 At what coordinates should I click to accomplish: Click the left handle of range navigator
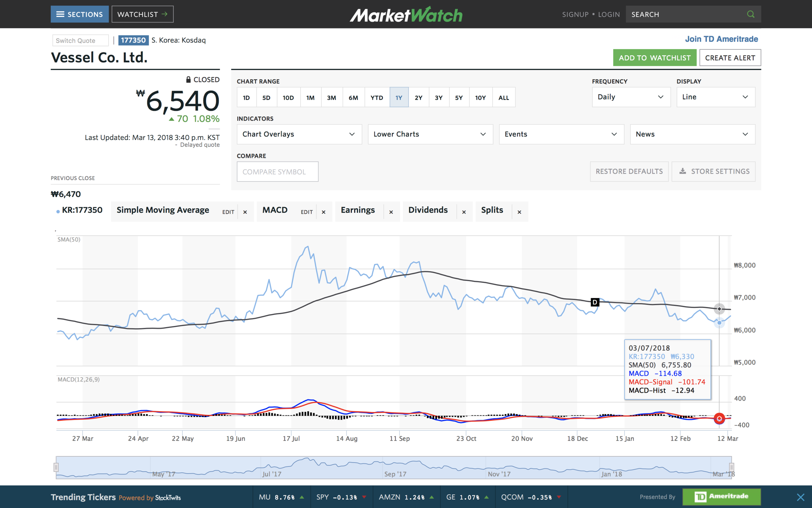point(56,467)
